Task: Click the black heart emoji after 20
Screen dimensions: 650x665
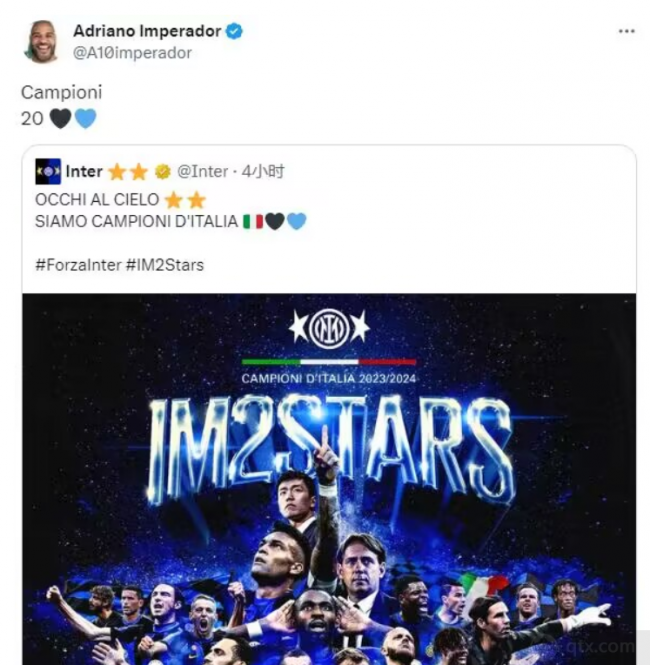Action: coord(60,118)
